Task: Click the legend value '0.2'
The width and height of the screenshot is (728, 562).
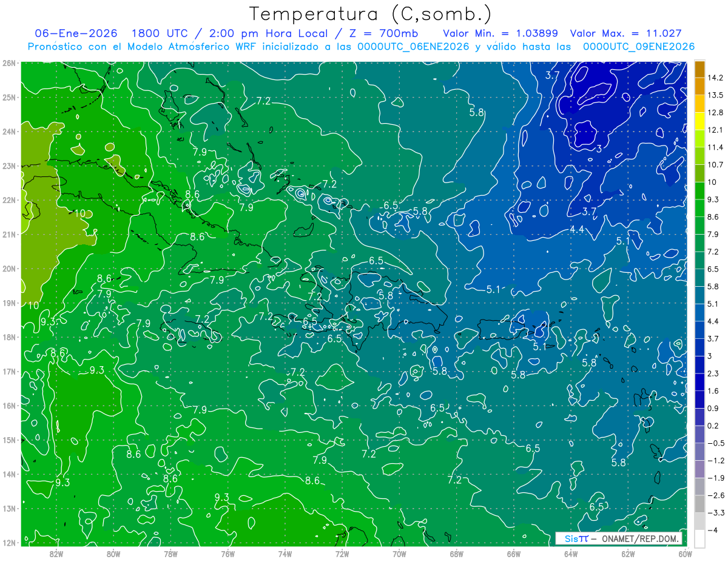Action: (713, 426)
